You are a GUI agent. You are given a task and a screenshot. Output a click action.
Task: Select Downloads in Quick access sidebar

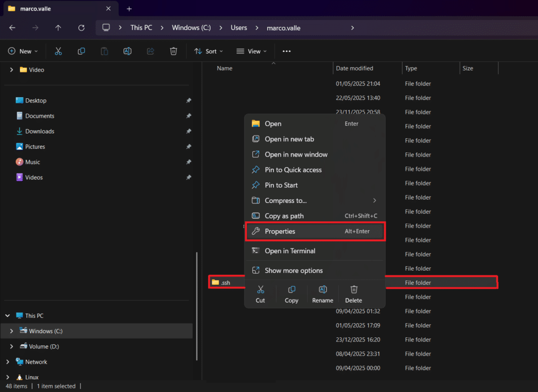pyautogui.click(x=39, y=131)
